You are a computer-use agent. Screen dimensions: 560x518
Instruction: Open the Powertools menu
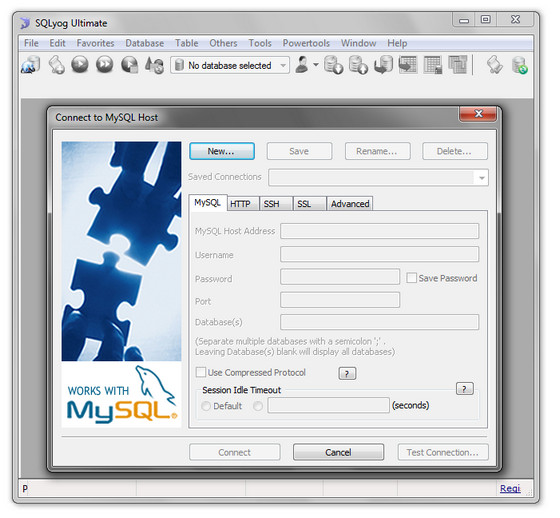coord(306,43)
